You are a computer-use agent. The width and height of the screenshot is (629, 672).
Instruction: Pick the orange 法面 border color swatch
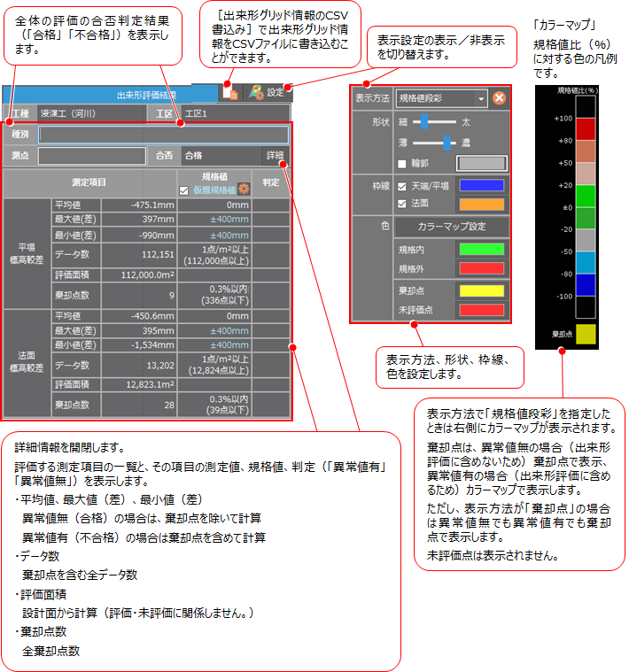481,204
